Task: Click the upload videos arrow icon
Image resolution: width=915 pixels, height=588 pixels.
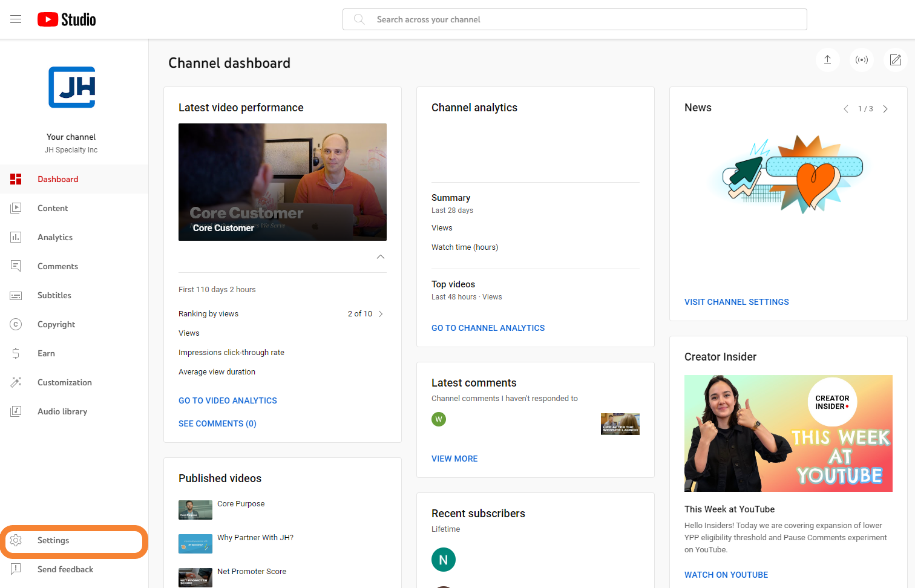Action: (x=827, y=60)
